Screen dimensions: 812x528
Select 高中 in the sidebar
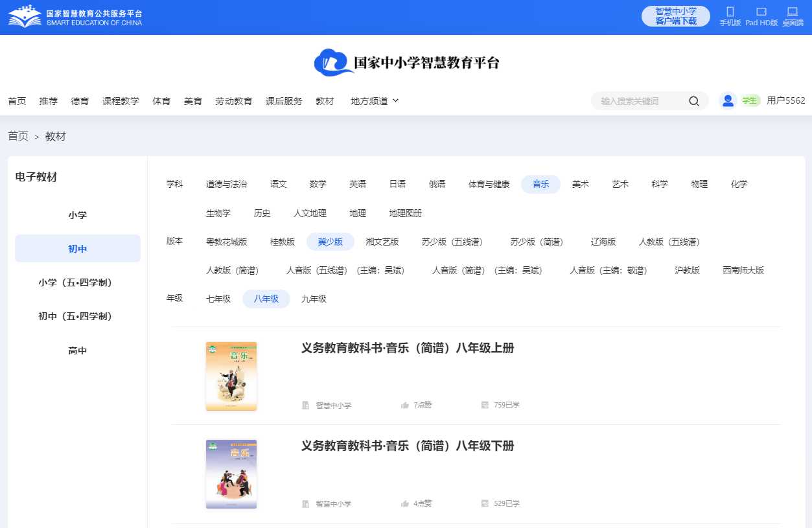[78, 350]
